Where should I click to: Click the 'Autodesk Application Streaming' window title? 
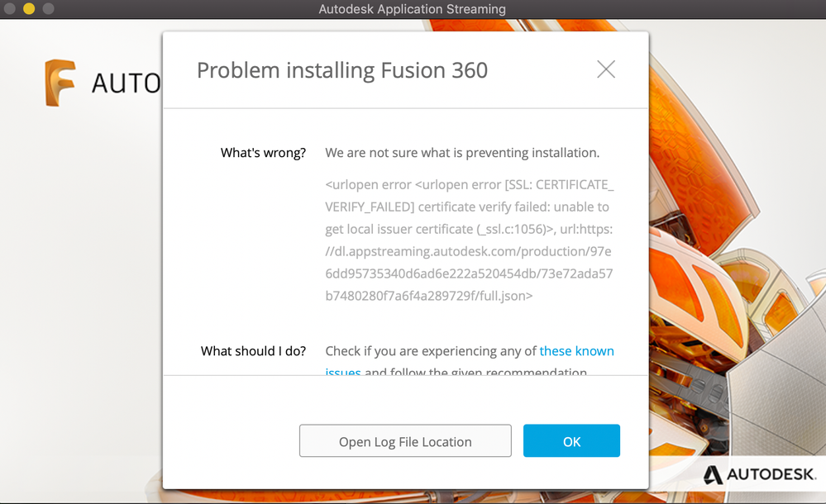(412, 9)
